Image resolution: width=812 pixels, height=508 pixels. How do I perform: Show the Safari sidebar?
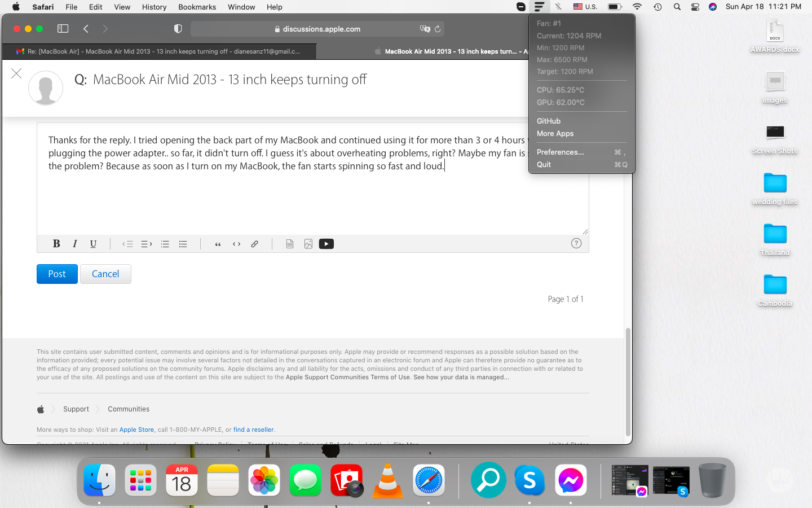tap(63, 29)
